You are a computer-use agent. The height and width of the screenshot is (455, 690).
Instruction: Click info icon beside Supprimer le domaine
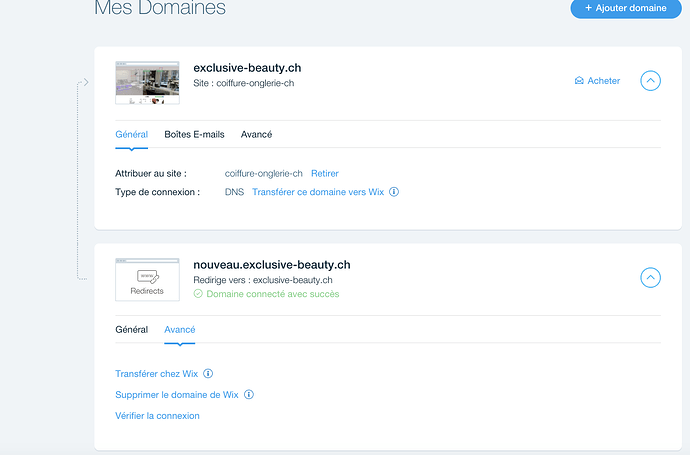click(x=249, y=395)
